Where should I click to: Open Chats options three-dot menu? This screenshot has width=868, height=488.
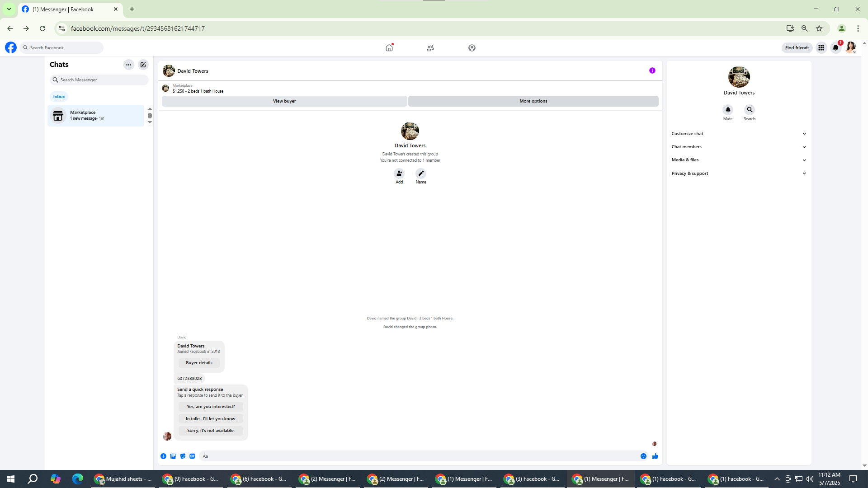point(128,65)
